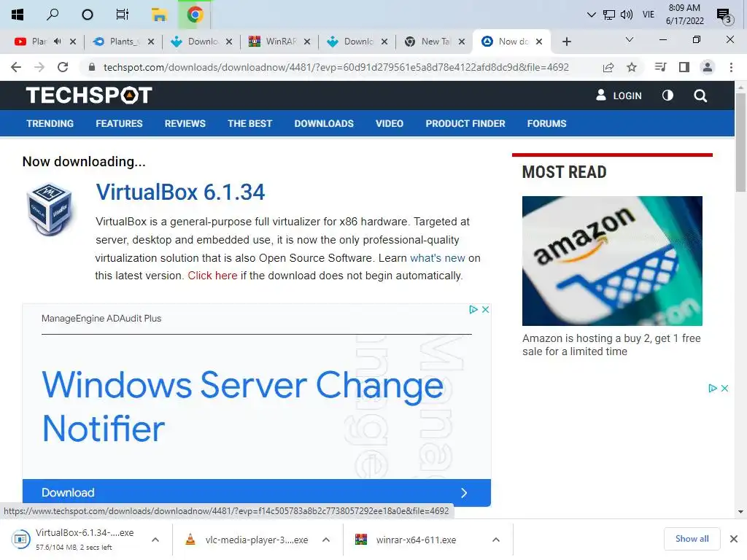Expand options for vlc-media-player download
This screenshot has height=560, width=747.
click(326, 540)
